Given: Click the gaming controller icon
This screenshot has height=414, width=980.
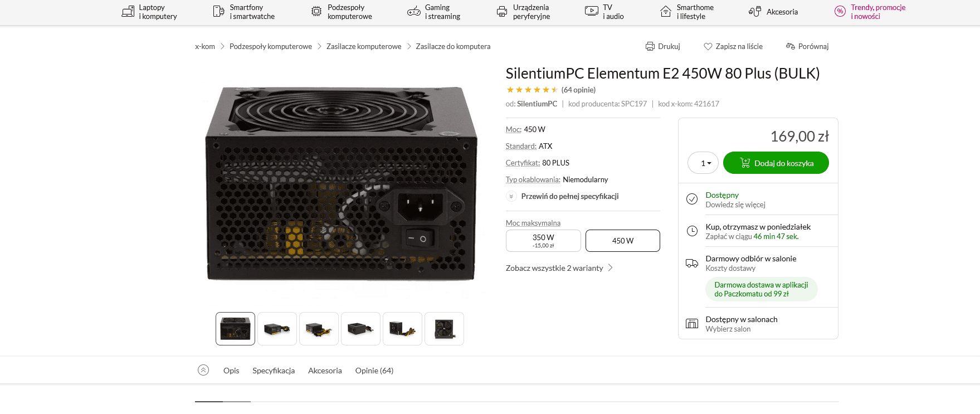Looking at the screenshot, I should 413,12.
